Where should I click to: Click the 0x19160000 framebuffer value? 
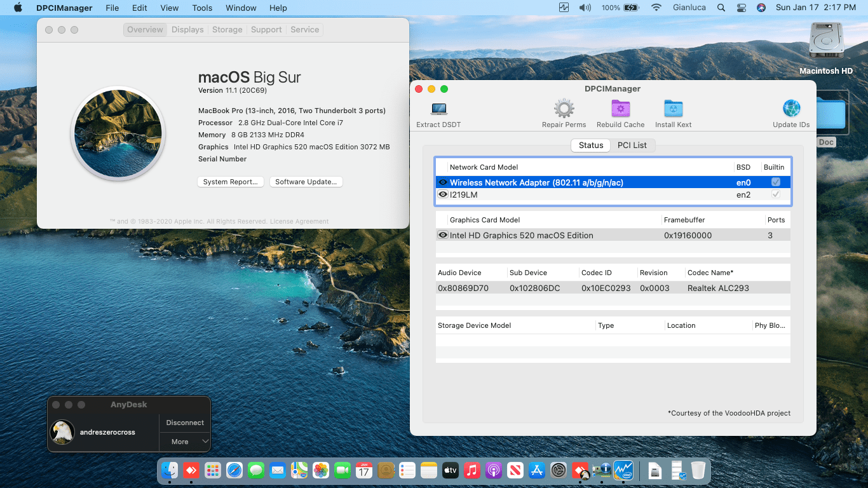(688, 235)
